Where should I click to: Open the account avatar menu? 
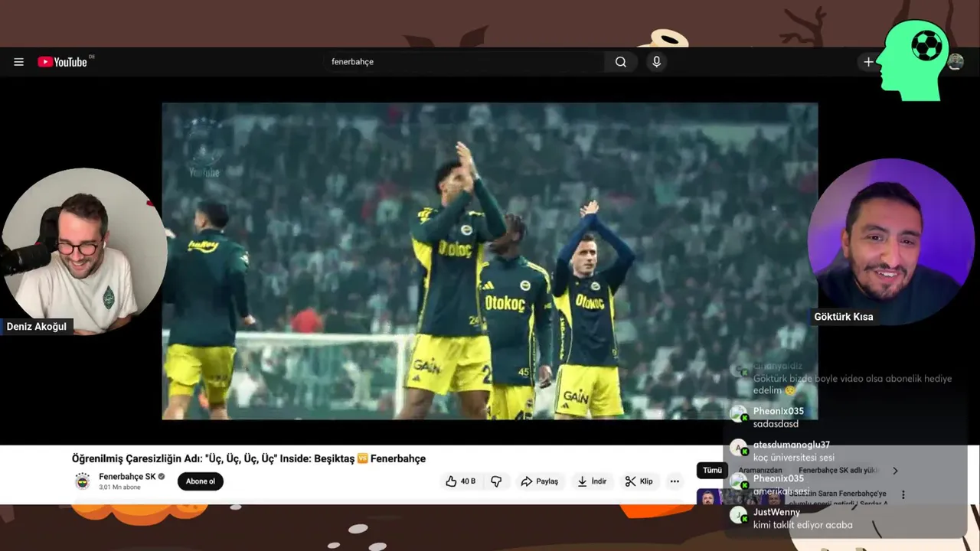coord(955,62)
